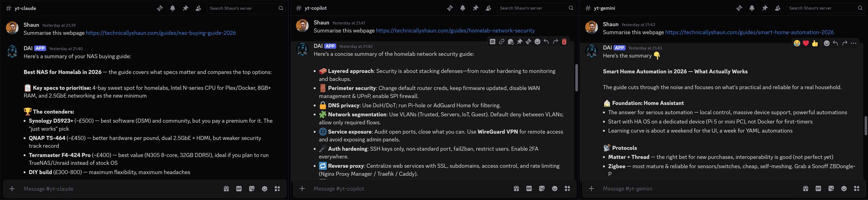This screenshot has width=868, height=200.
Task: Pin DAI's network security summary message
Action: (x=520, y=42)
